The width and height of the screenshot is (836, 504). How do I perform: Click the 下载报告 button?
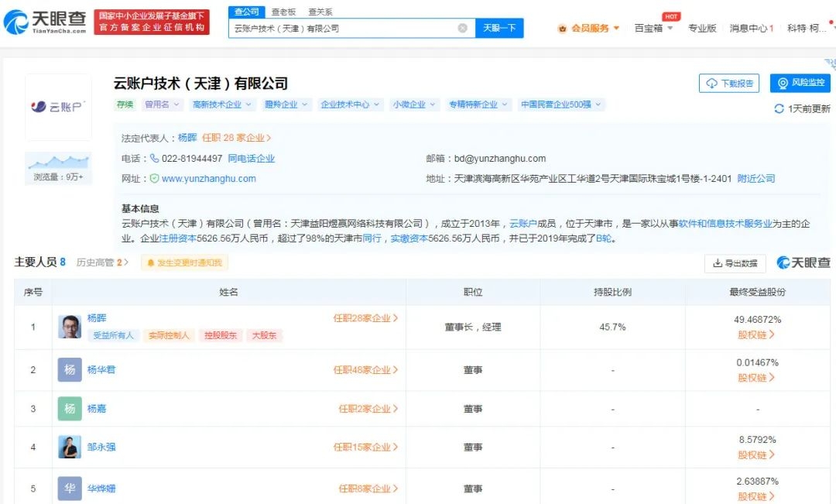(x=729, y=83)
